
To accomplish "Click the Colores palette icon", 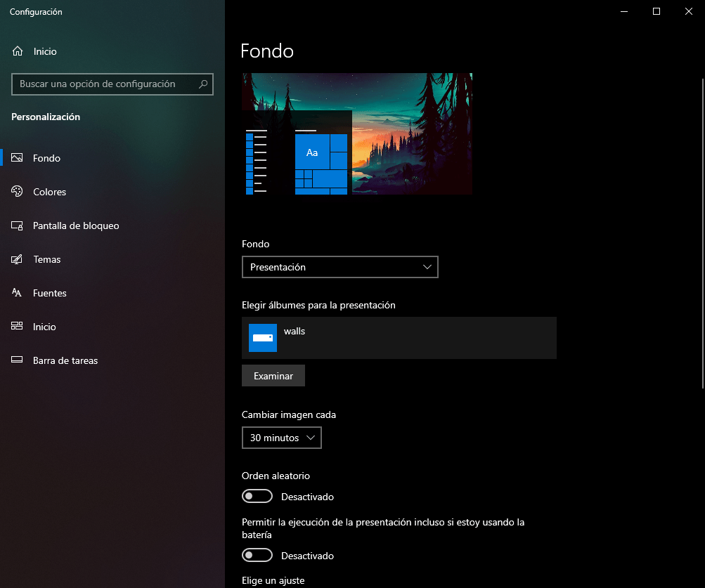I will 18,192.
